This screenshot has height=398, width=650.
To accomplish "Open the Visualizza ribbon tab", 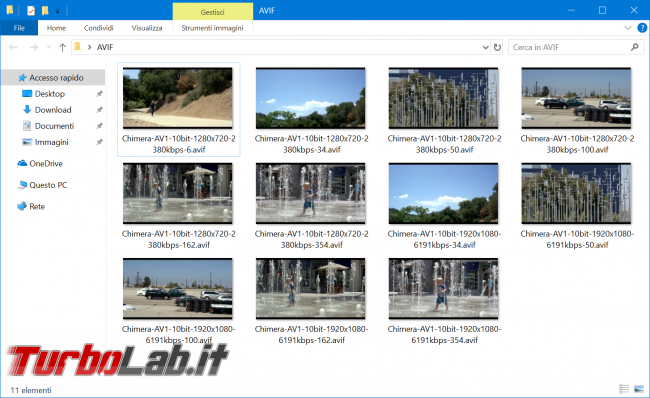I will click(147, 28).
